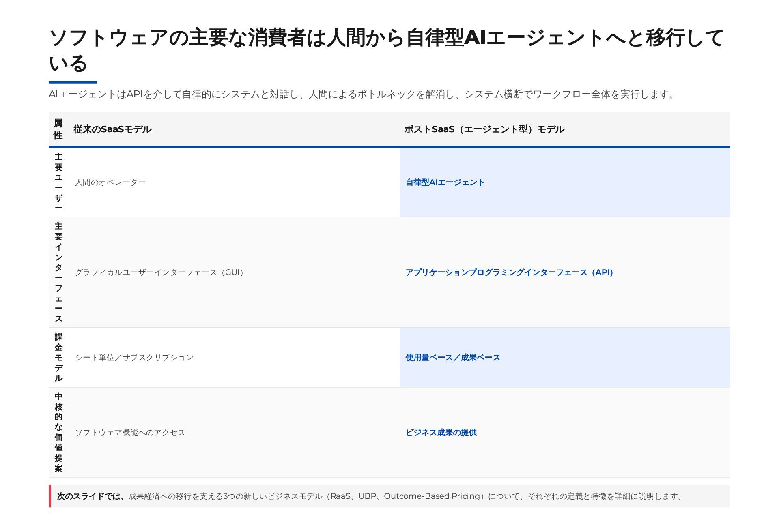The height and width of the screenshot is (532, 779).
Task: Click the subtitle describing API経由のワークフロー
Action: [x=361, y=94]
